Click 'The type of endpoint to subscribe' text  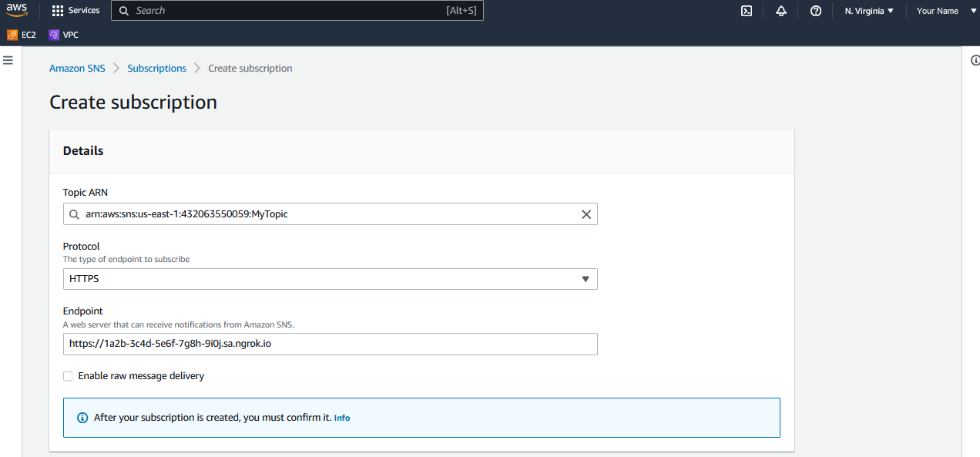tap(126, 259)
